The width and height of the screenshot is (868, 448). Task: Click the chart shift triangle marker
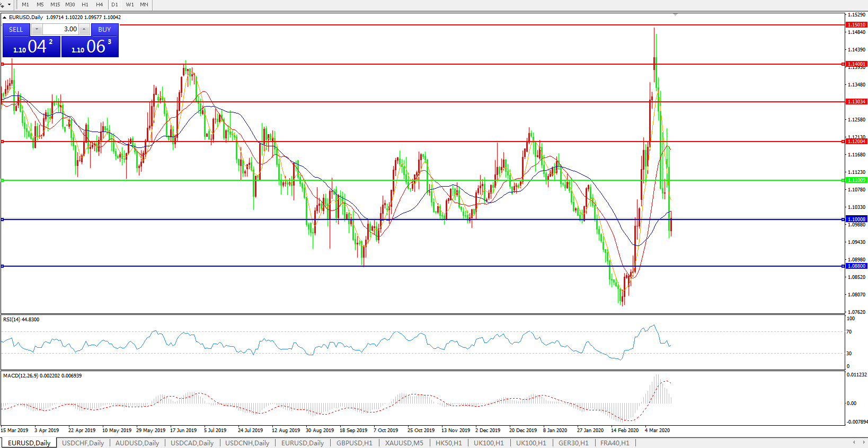[x=675, y=15]
